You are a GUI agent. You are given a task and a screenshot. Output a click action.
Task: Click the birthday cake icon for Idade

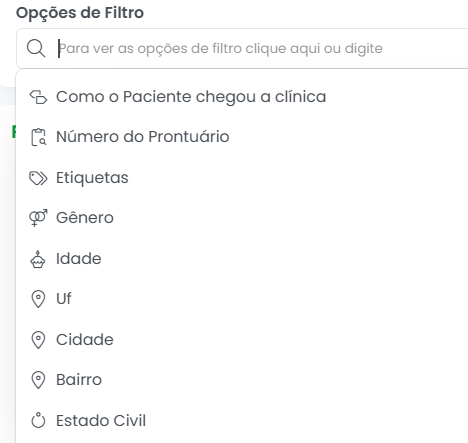[38, 259]
